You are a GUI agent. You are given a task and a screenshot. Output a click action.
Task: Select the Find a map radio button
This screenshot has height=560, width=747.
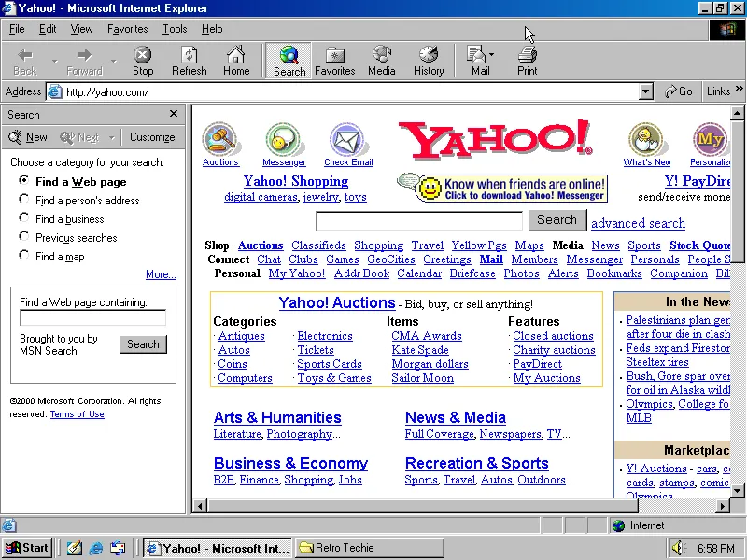click(x=23, y=254)
